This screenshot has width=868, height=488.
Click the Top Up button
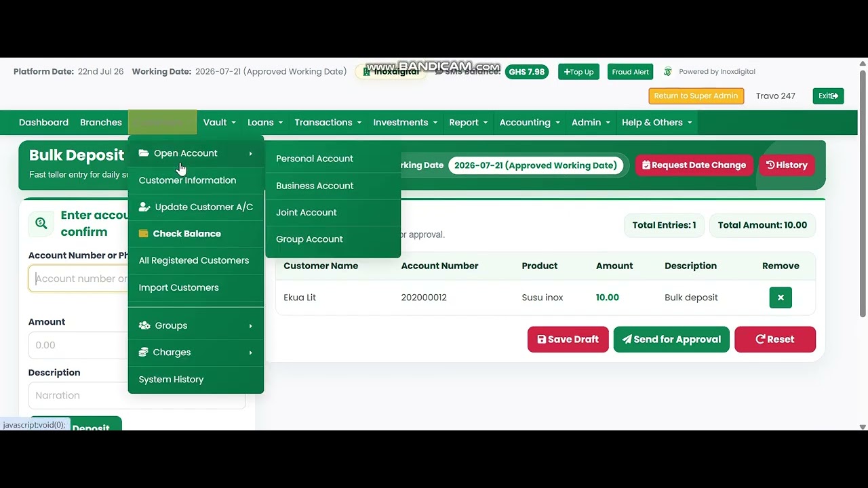click(578, 72)
